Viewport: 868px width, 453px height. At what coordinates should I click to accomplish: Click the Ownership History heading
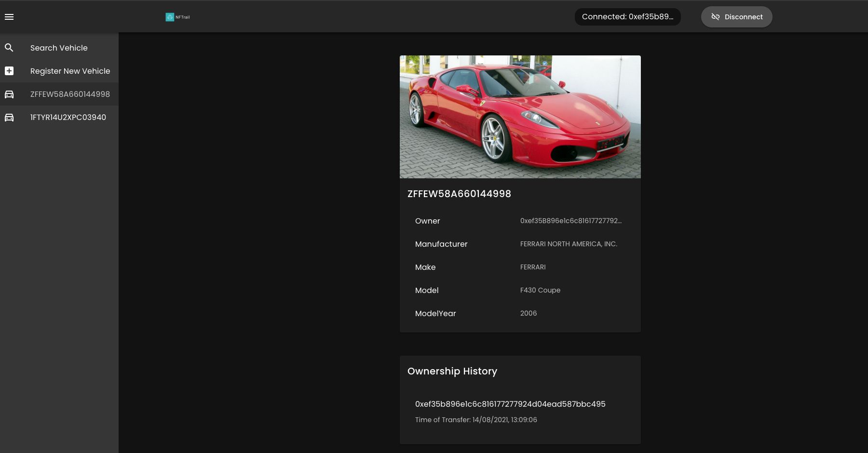point(452,371)
